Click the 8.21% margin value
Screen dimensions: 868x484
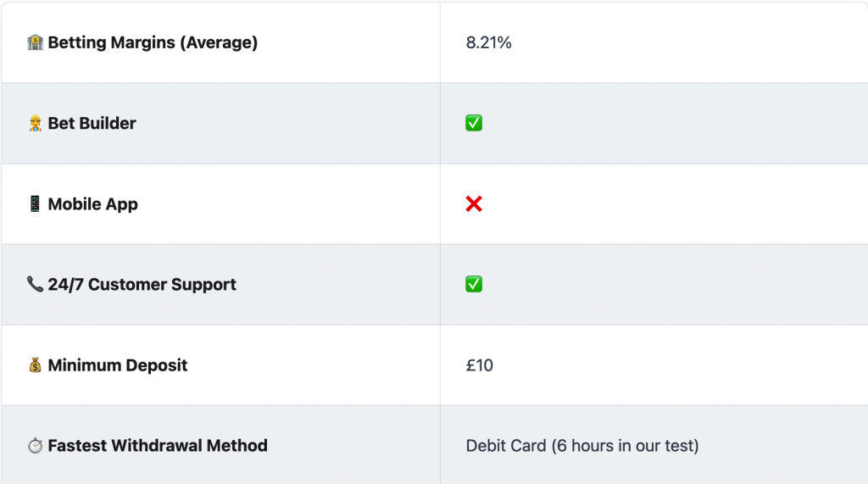pyautogui.click(x=489, y=42)
